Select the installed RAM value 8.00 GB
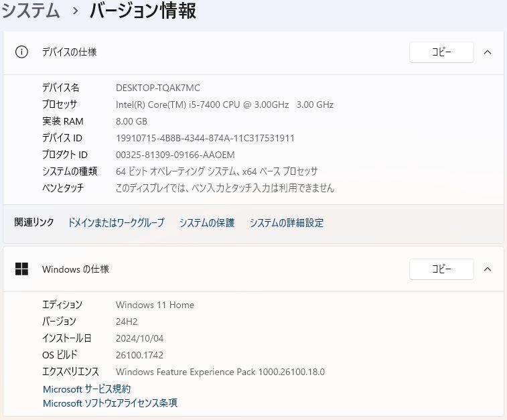 (131, 121)
